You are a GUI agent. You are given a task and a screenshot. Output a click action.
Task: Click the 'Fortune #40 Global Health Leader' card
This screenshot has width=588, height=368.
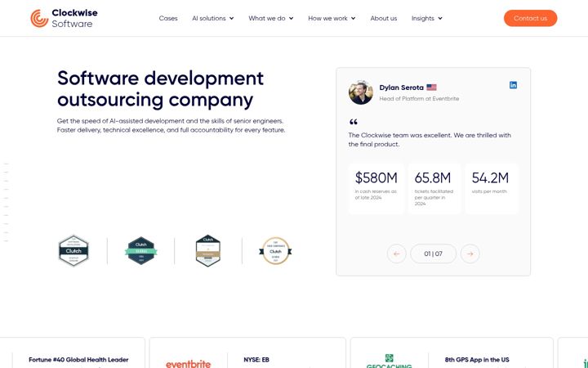pos(72,353)
